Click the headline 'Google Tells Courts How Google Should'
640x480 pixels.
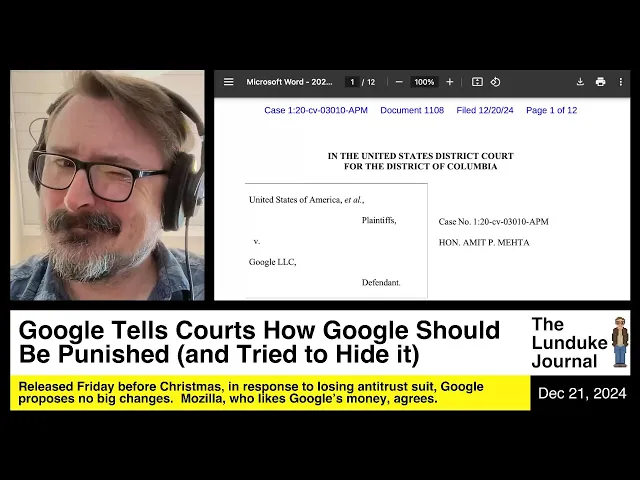pyautogui.click(x=259, y=330)
